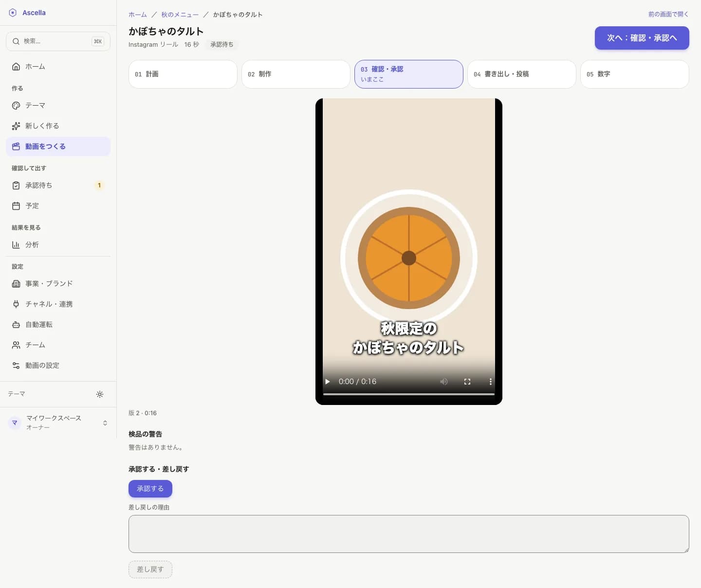This screenshot has height=588, width=701.
Task: Open 動画の設定 in sidebar
Action: (58, 366)
